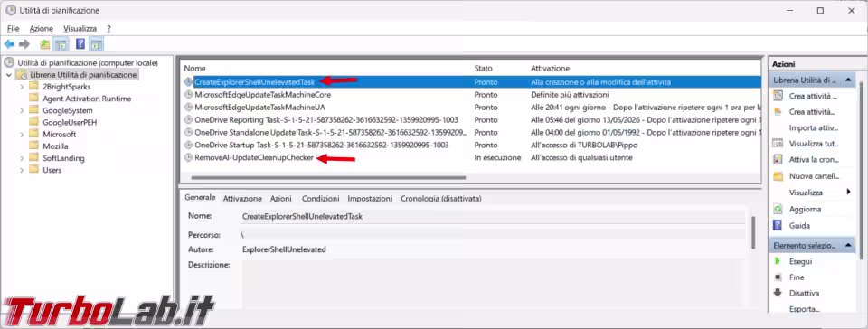Collapse the Libreria Utilità di pianificazione node
Viewport: 868px width, 329px height.
[x=9, y=75]
